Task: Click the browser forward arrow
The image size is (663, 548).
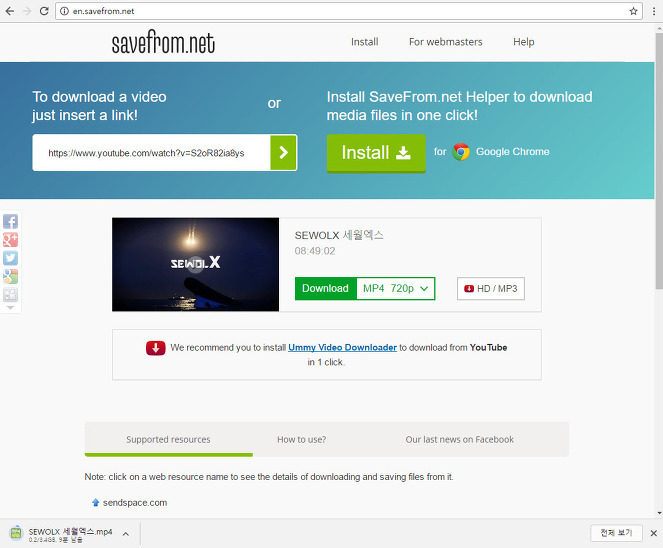Action: coord(27,11)
